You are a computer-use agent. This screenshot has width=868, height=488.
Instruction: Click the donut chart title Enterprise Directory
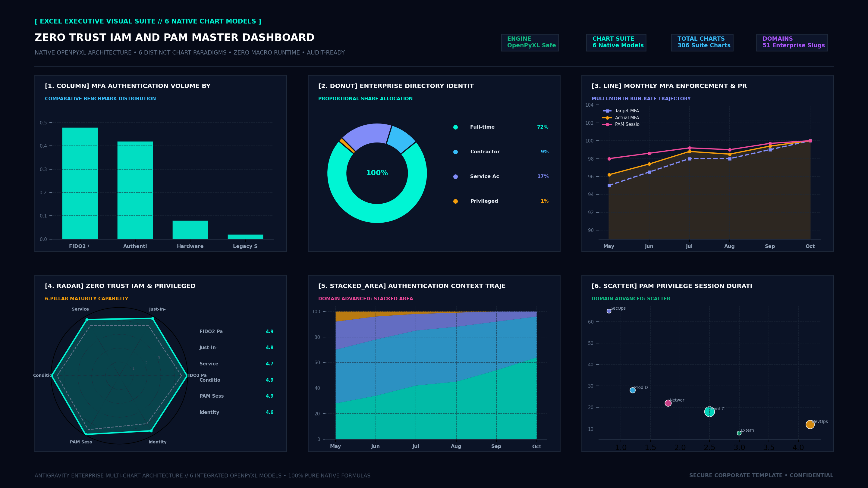point(396,86)
